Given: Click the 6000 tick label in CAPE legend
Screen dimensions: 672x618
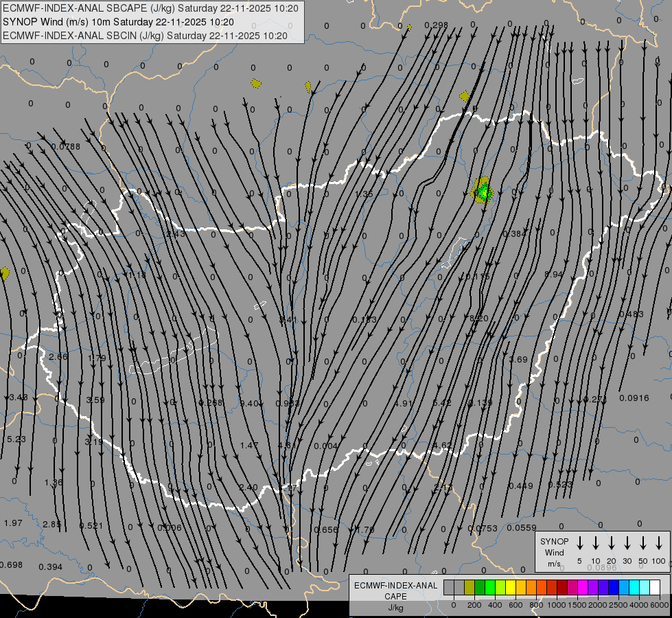Looking at the screenshot, I should pyautogui.click(x=660, y=605).
